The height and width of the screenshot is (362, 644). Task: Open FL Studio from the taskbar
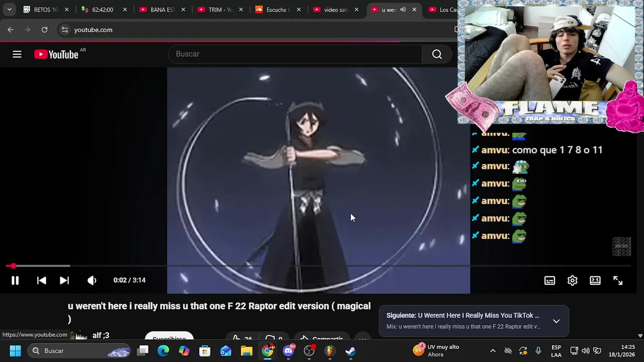[x=330, y=350]
